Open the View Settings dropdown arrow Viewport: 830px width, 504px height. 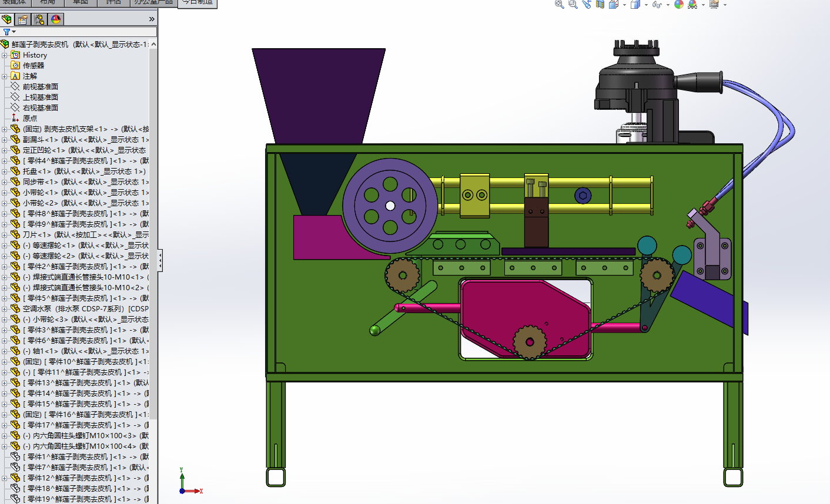724,5
